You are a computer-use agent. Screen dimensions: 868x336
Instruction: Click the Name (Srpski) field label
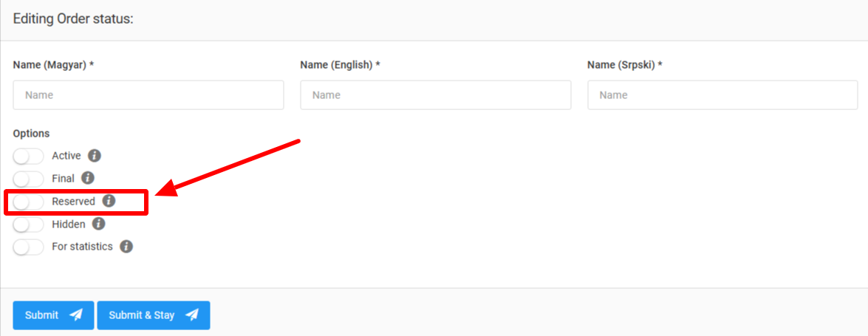pos(624,65)
